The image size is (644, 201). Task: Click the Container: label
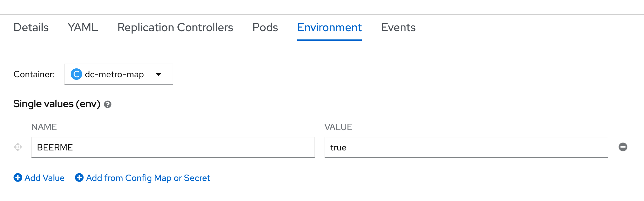pyautogui.click(x=34, y=74)
